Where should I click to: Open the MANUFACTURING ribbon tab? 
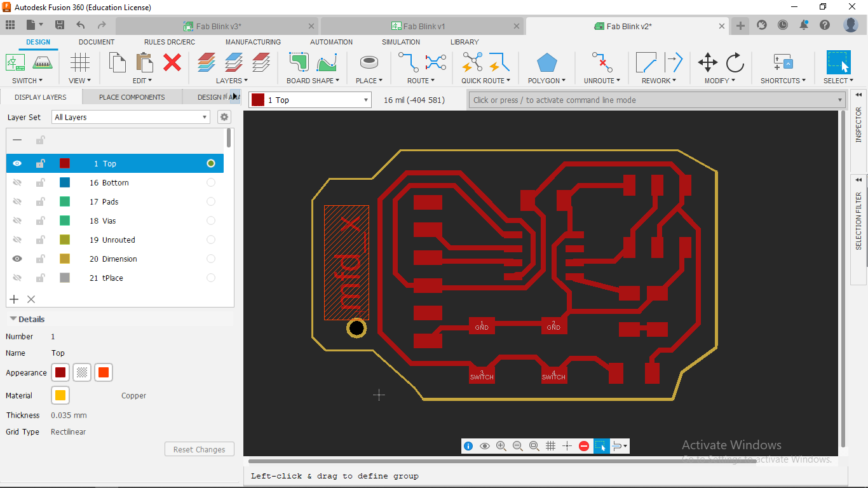tap(253, 42)
